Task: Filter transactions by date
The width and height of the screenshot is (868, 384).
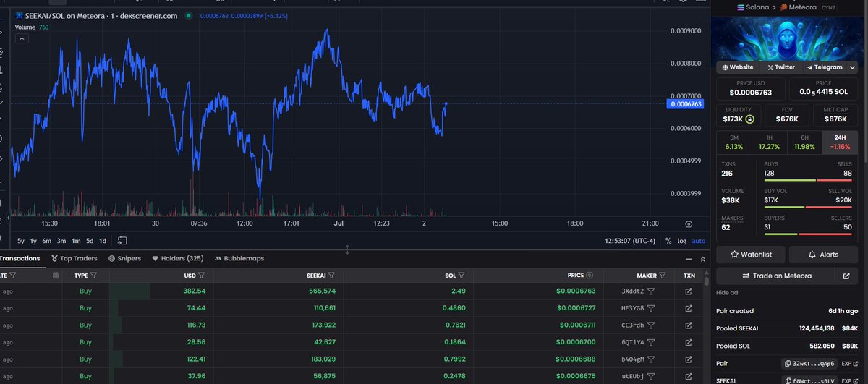Action: pyautogui.click(x=13, y=275)
